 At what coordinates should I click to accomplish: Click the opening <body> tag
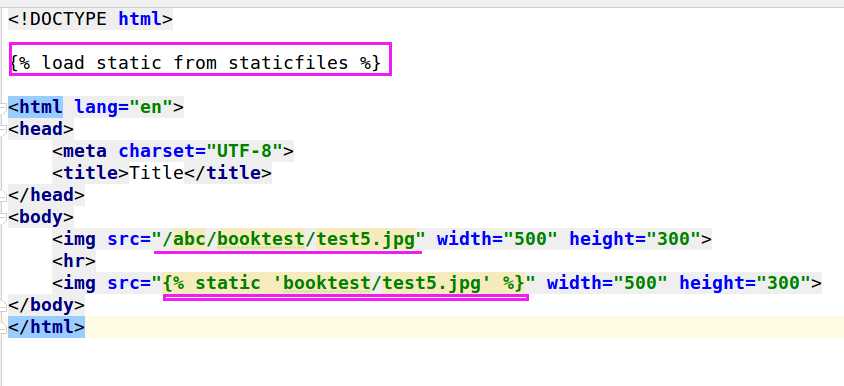41,217
